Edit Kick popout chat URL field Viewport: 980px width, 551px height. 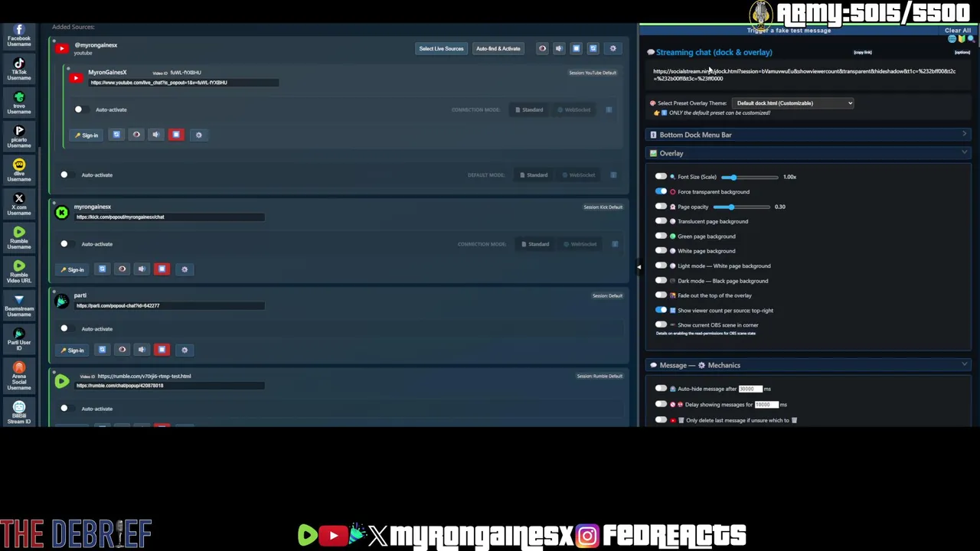(170, 217)
